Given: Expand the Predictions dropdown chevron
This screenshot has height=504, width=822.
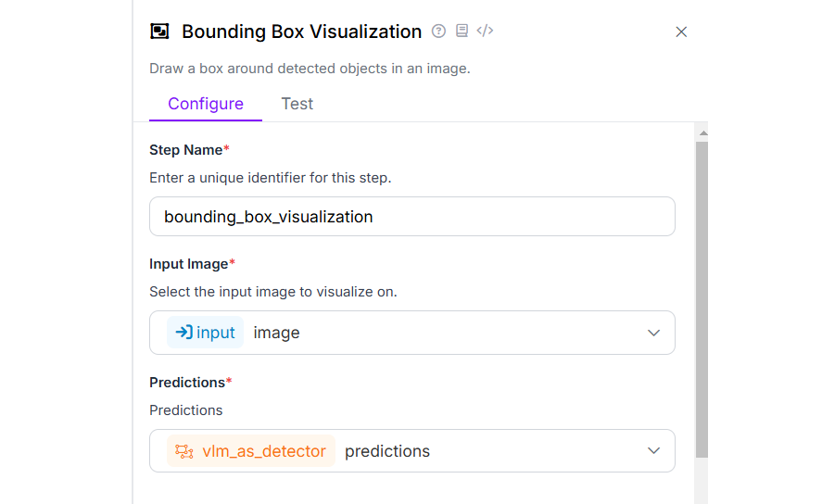Looking at the screenshot, I should click(653, 451).
